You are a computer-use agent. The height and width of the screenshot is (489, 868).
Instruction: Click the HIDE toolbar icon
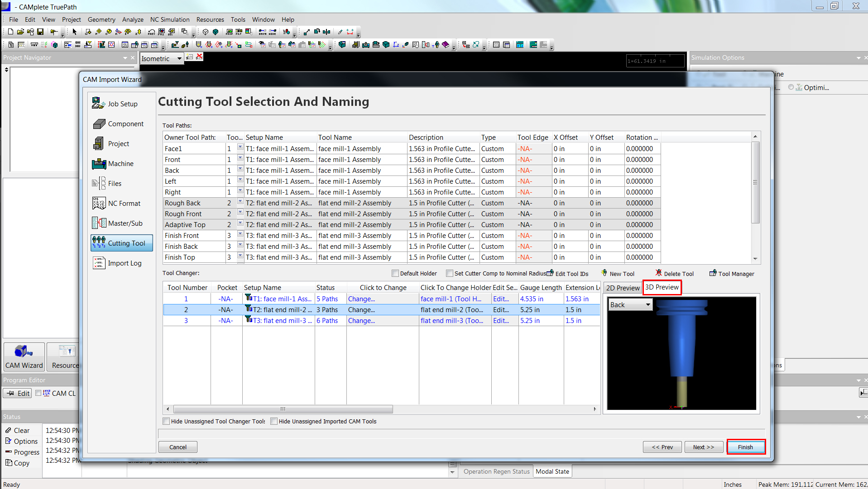pyautogui.click(x=273, y=32)
